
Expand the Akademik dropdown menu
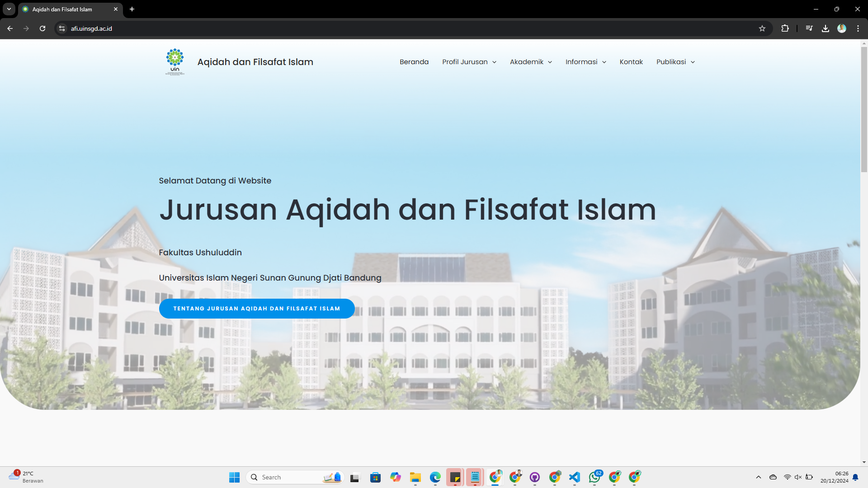(531, 62)
